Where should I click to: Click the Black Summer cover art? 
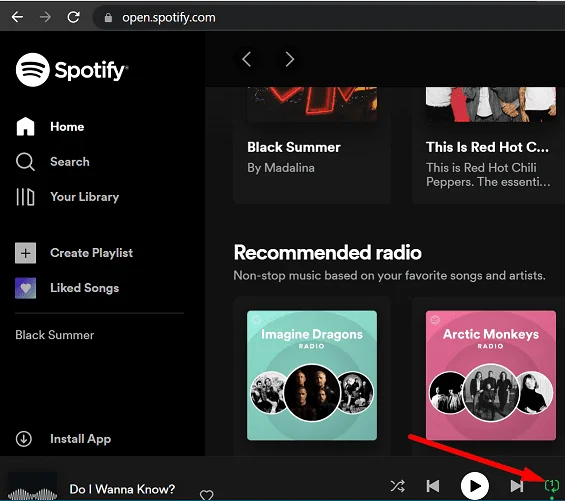[312, 104]
